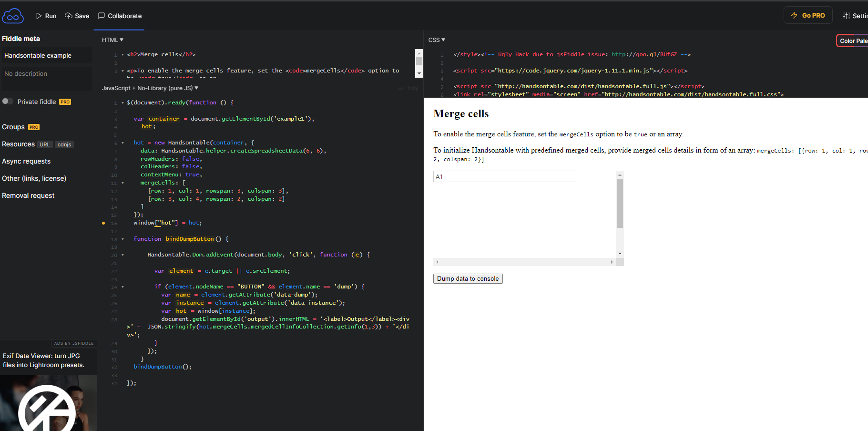Open the Exif Data Viewer ad link
This screenshot has width=868, height=431.
(43, 360)
